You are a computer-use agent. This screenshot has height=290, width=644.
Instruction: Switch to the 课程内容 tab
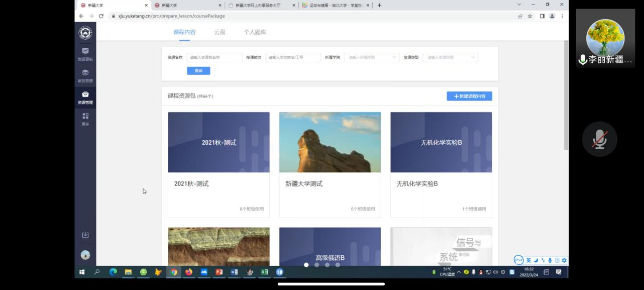(x=184, y=32)
